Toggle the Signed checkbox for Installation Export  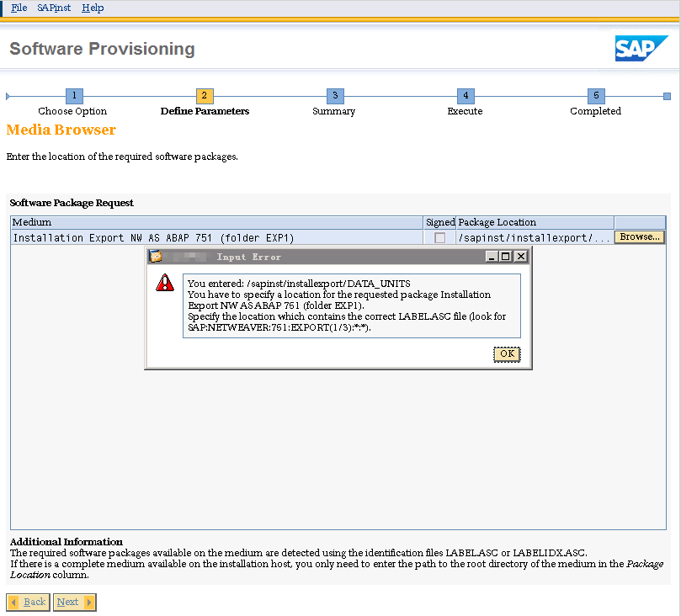pyautogui.click(x=439, y=237)
